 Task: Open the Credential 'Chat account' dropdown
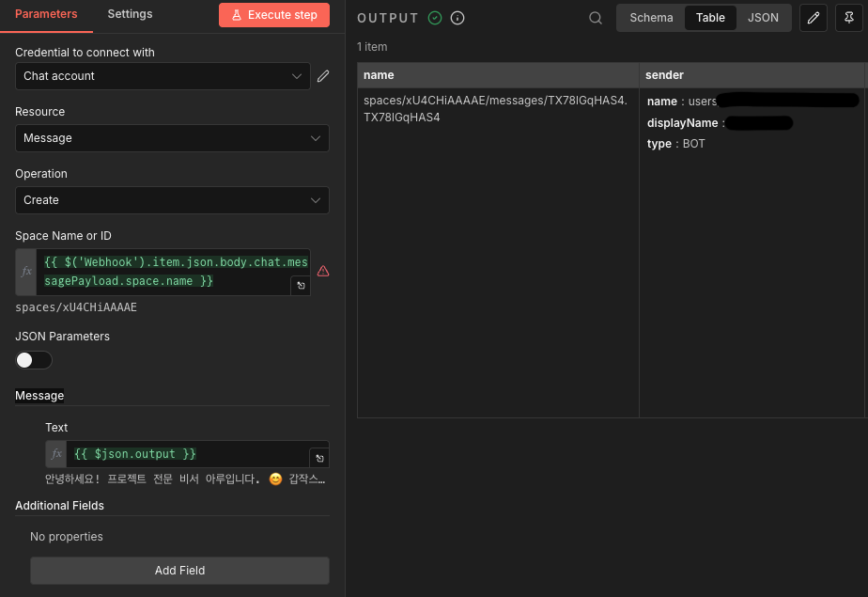point(163,76)
